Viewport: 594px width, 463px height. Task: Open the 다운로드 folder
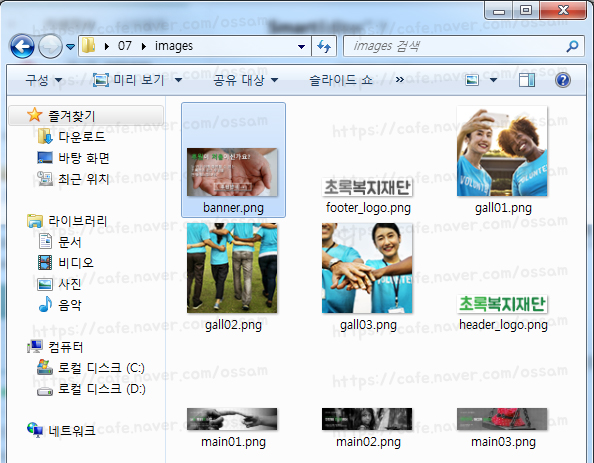pos(82,137)
